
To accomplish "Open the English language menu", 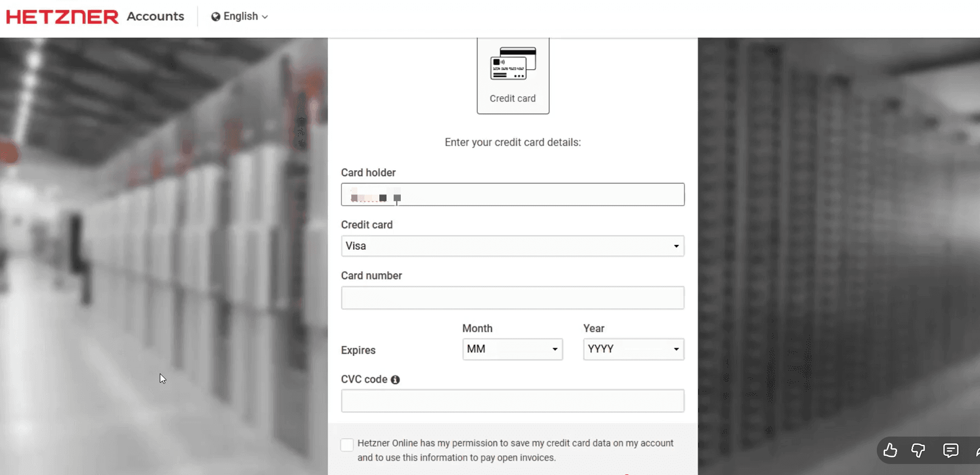I will (240, 16).
